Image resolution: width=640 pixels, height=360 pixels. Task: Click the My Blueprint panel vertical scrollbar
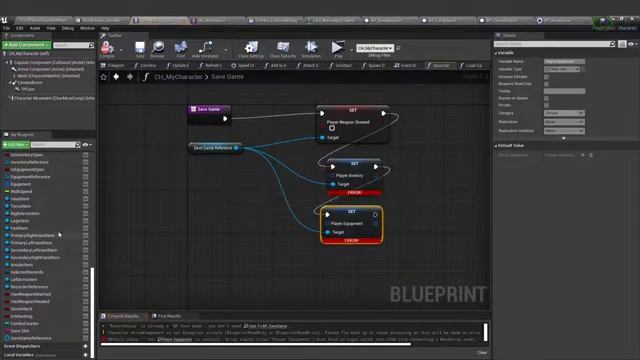tap(92, 312)
